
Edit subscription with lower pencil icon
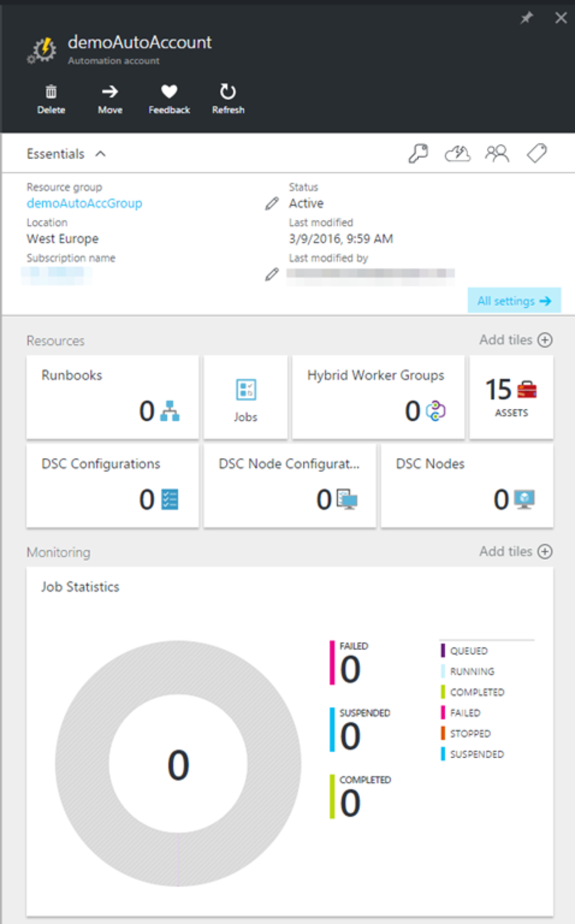click(272, 274)
